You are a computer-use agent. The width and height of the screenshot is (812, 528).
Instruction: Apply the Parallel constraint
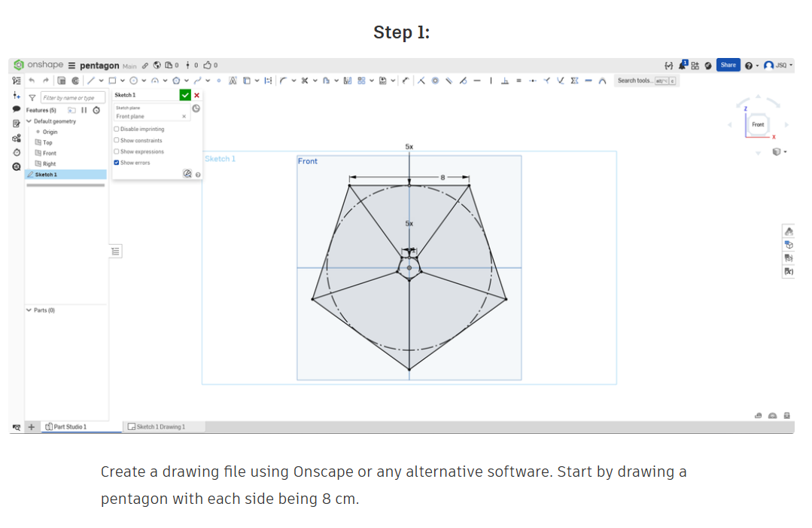pos(449,81)
